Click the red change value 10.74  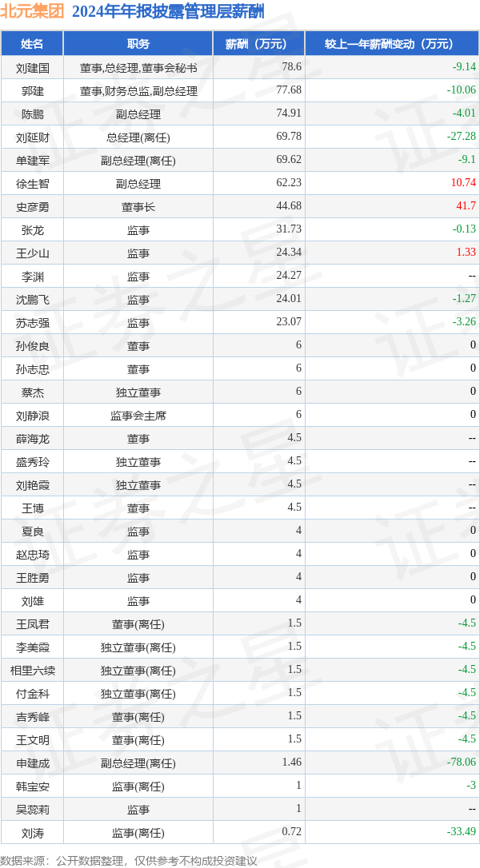(463, 183)
